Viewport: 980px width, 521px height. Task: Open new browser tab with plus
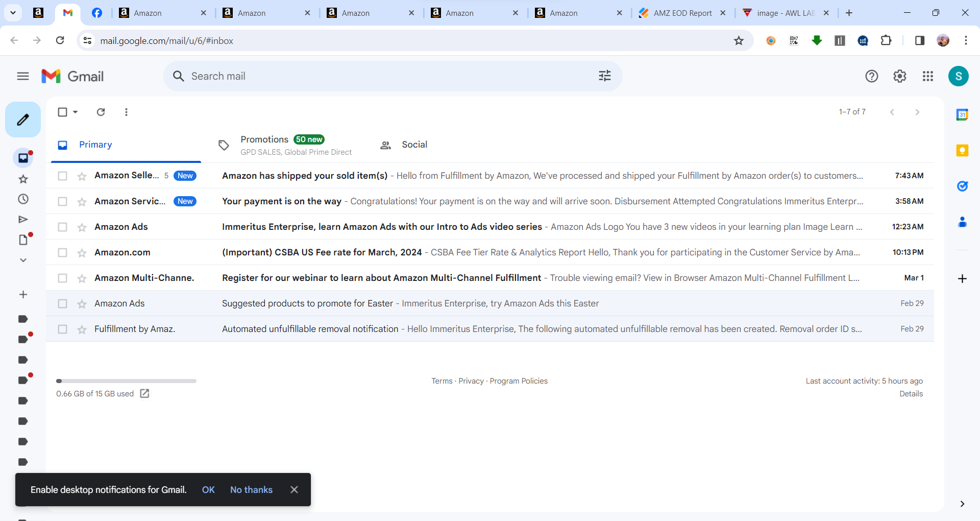[x=849, y=13]
